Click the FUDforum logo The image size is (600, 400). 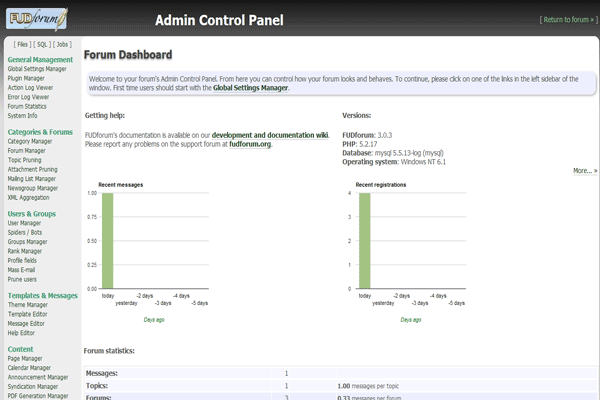(x=37, y=19)
